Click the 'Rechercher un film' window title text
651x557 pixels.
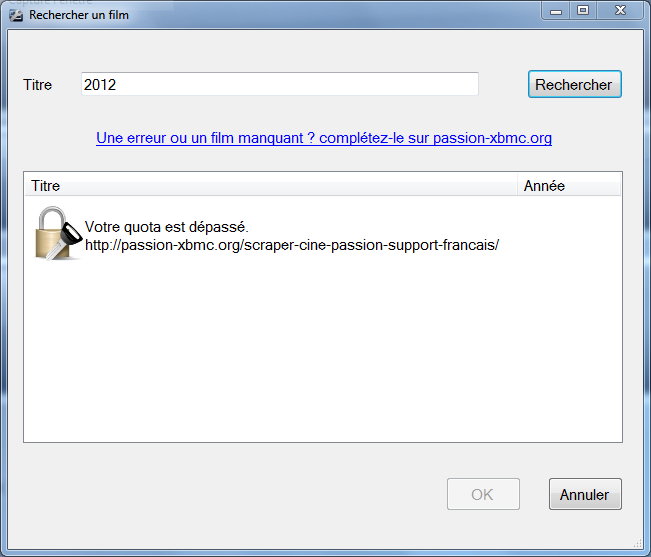click(79, 15)
